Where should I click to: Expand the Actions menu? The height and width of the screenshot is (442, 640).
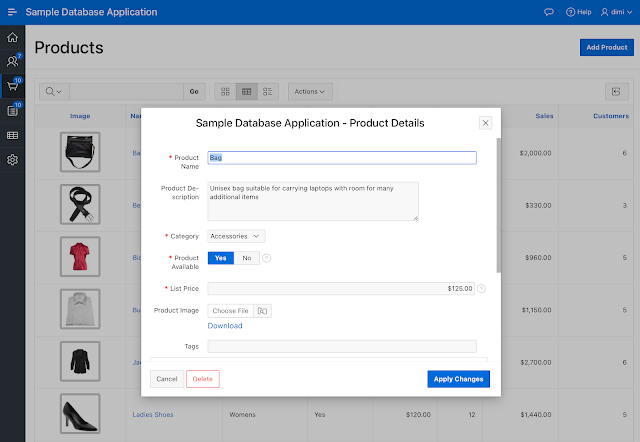click(310, 91)
